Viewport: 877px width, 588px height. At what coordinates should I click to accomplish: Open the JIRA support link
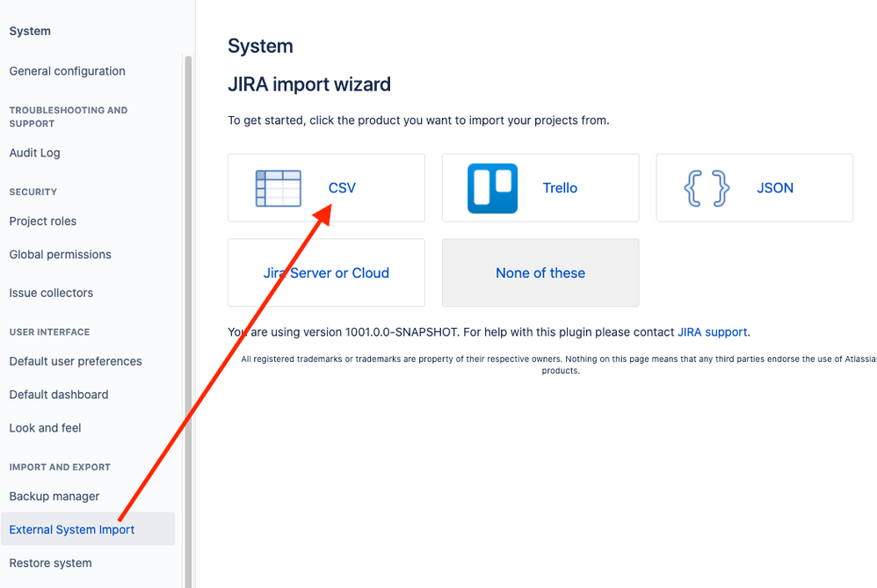(x=712, y=332)
